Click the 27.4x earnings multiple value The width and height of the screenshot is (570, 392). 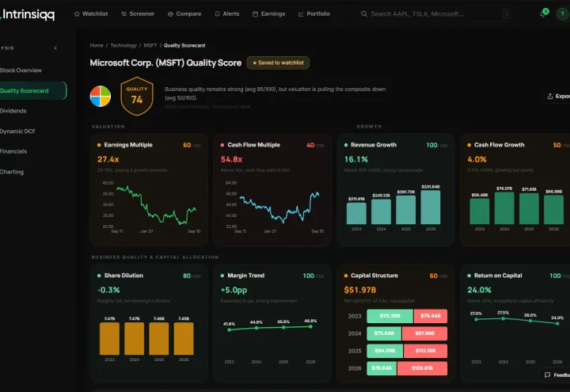point(108,159)
